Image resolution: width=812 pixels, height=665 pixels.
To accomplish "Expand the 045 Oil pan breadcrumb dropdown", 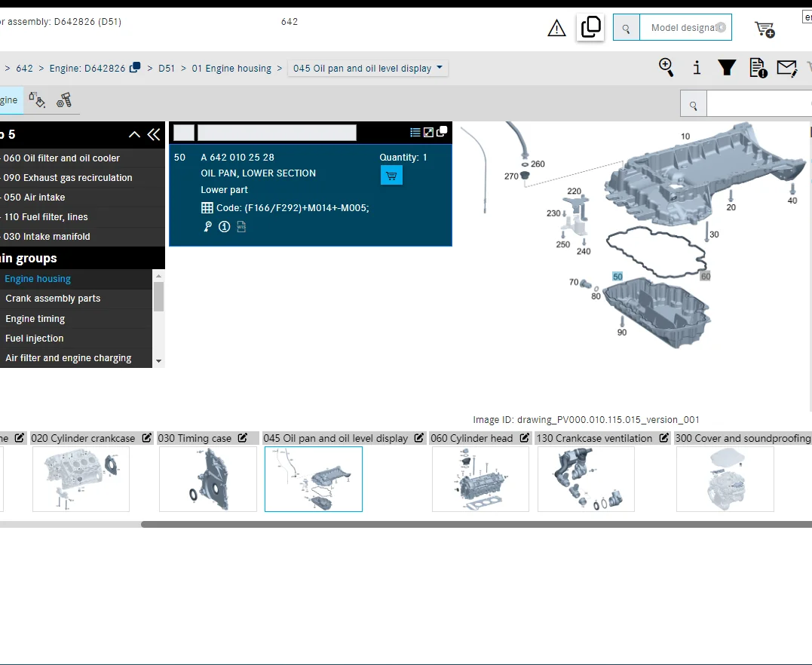I will coord(440,67).
